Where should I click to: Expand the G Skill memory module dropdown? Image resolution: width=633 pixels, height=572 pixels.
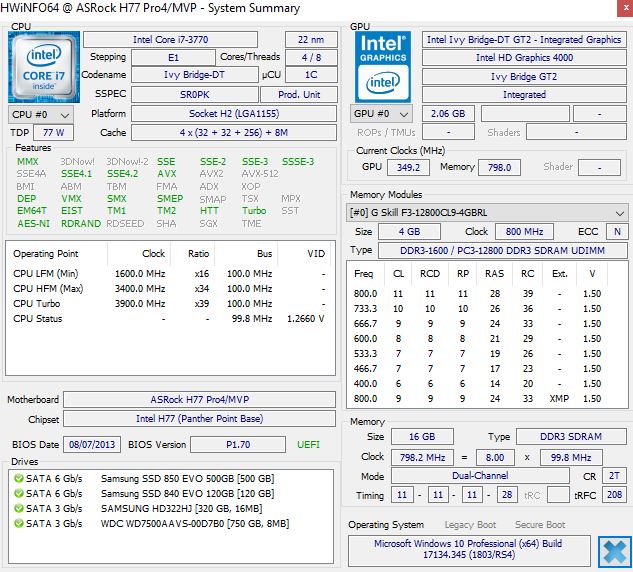487,213
